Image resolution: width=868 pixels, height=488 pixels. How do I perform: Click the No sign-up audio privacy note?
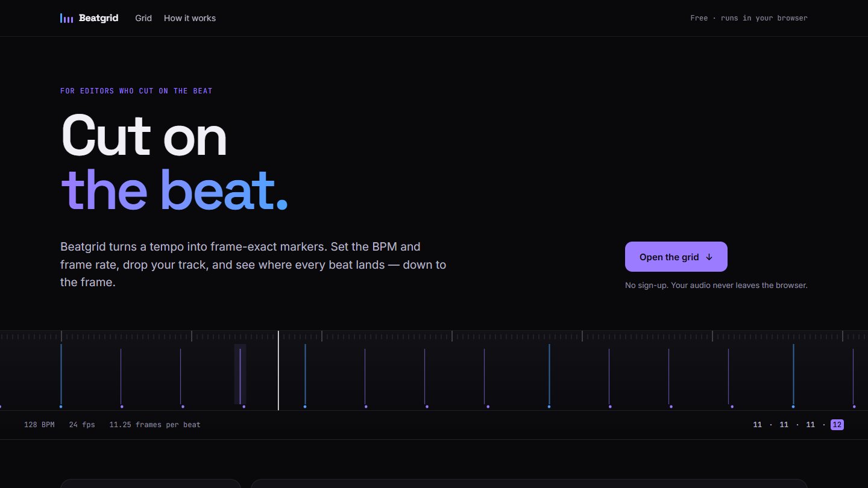[x=716, y=285]
